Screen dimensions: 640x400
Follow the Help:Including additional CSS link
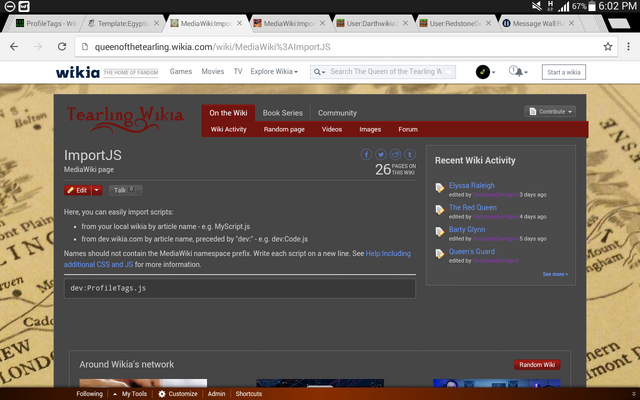(237, 259)
